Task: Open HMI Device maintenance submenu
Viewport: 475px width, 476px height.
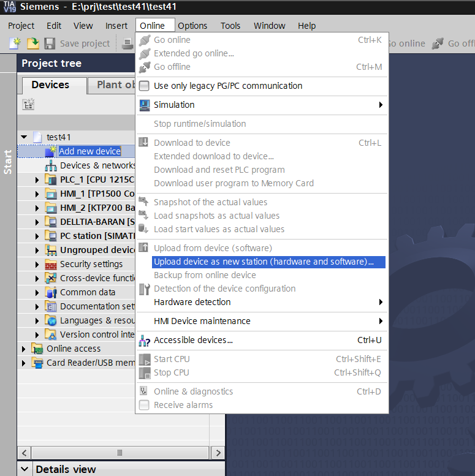Action: coord(262,321)
